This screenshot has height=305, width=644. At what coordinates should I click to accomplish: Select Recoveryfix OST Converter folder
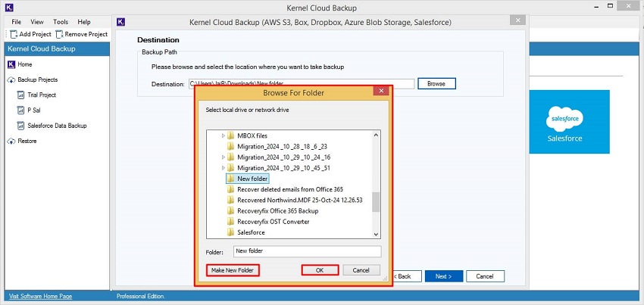pyautogui.click(x=273, y=221)
